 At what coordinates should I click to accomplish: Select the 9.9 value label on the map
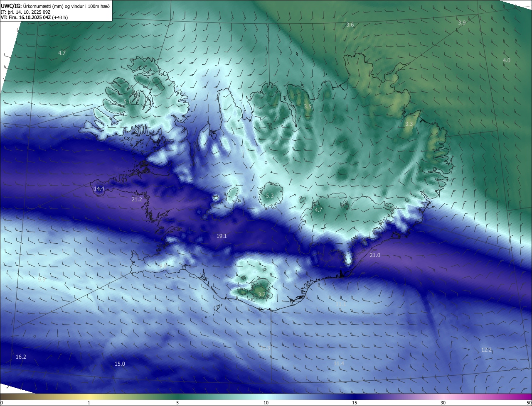pyautogui.click(x=42, y=280)
